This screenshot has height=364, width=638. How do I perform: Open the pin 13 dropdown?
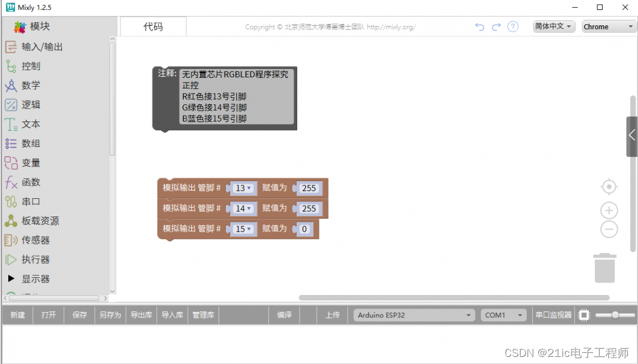(x=244, y=188)
